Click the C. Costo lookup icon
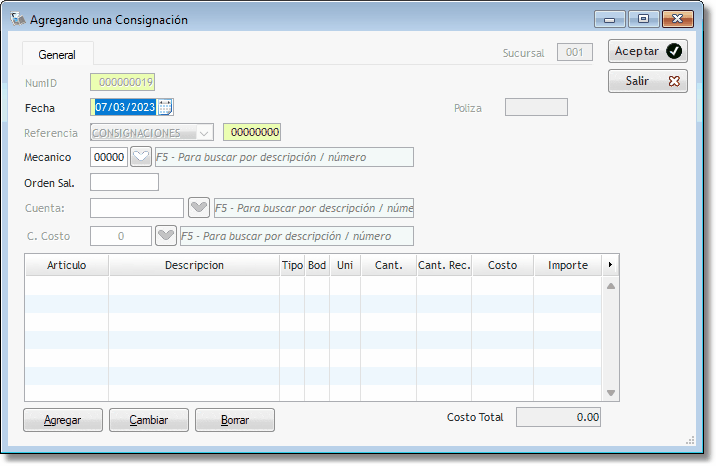Screen dimensions: 716x466 [x=166, y=236]
